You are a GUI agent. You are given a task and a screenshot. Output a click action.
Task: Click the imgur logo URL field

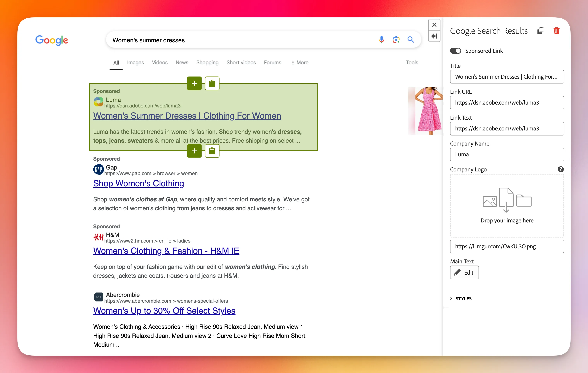coord(507,246)
